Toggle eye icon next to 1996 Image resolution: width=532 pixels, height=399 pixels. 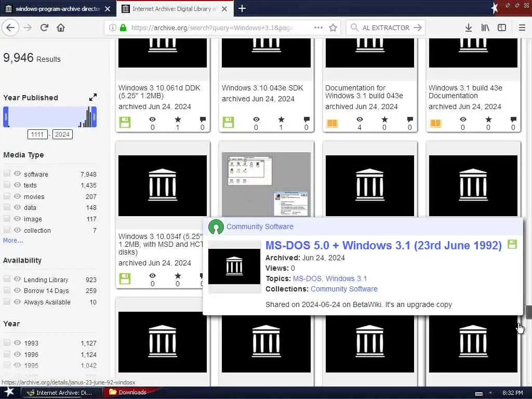[x=17, y=354]
